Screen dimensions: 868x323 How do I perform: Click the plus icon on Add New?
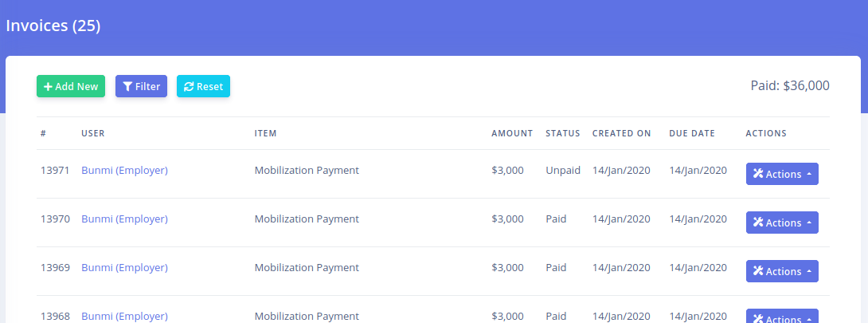click(x=48, y=87)
